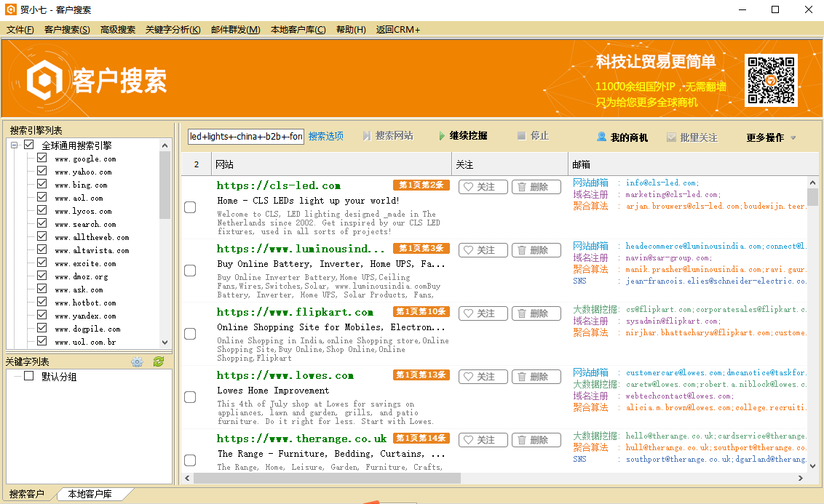Screen dimensions: 824x504
Task: Open 邮件群发(M) menu
Action: click(235, 29)
